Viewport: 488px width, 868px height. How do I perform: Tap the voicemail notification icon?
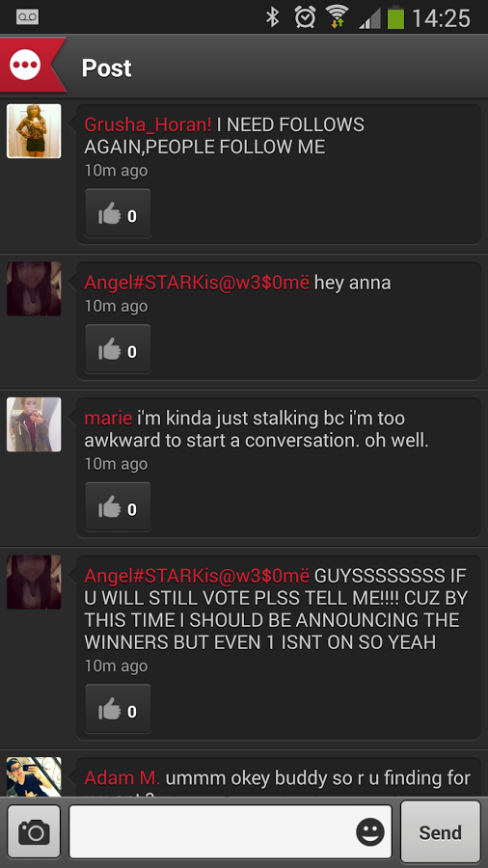coord(27,16)
